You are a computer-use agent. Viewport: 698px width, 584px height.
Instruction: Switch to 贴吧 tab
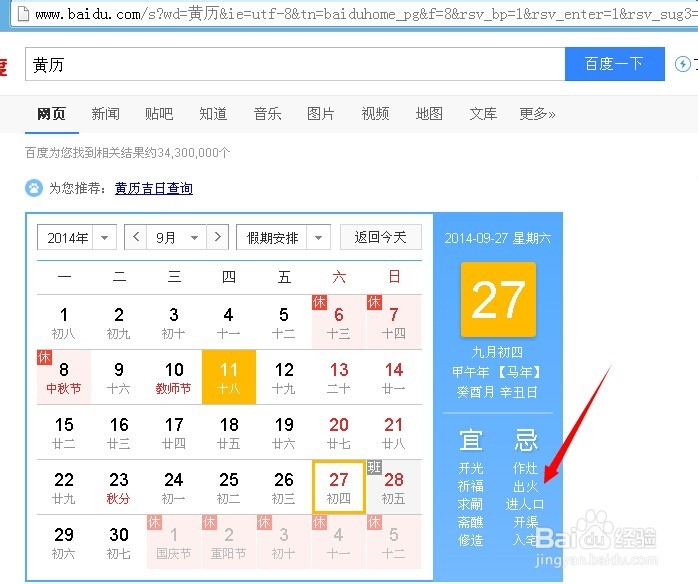click(x=159, y=114)
